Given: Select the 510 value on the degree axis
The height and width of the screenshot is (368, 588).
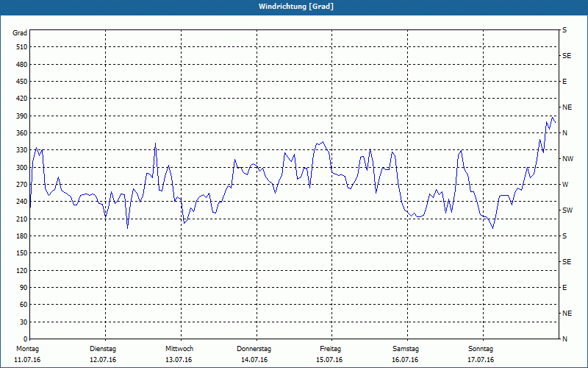Looking at the screenshot, I should [x=22, y=47].
